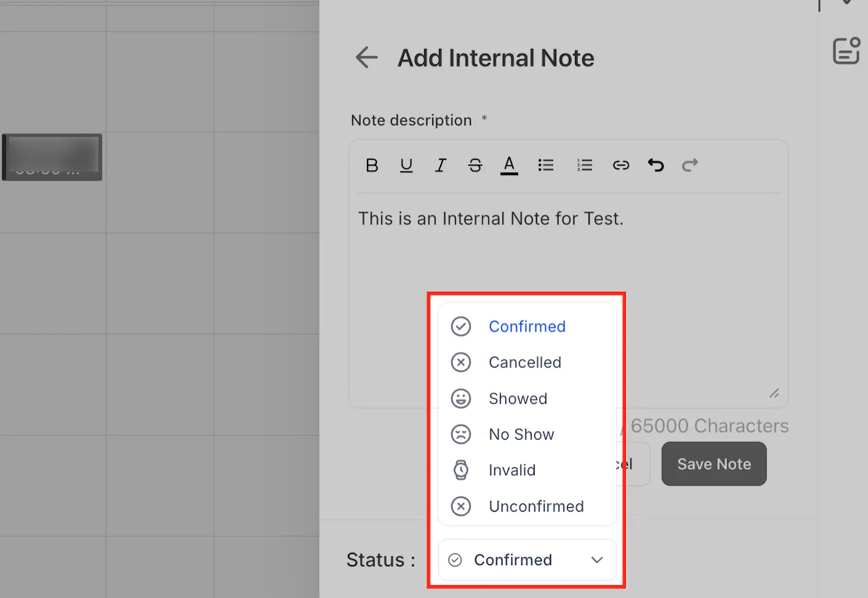The image size is (868, 598).
Task: Collapse the Status dropdown showing Confirmed
Action: pos(527,560)
